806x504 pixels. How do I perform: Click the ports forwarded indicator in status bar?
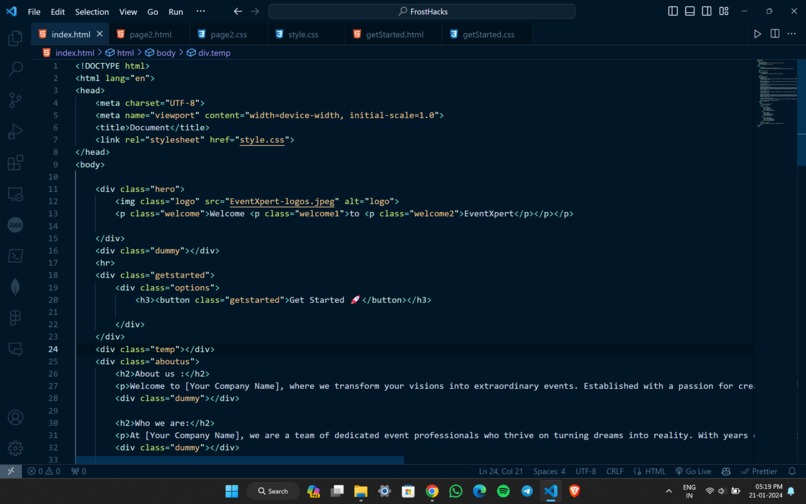(x=79, y=471)
